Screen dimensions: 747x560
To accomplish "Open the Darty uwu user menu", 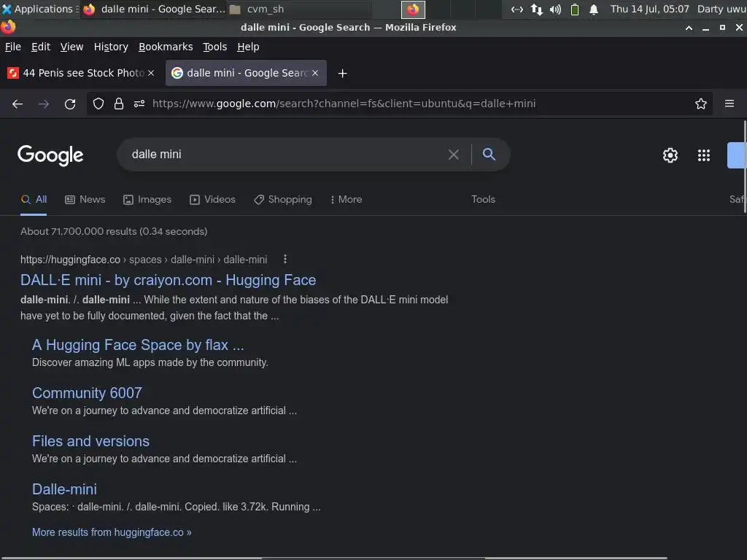I will (x=721, y=9).
